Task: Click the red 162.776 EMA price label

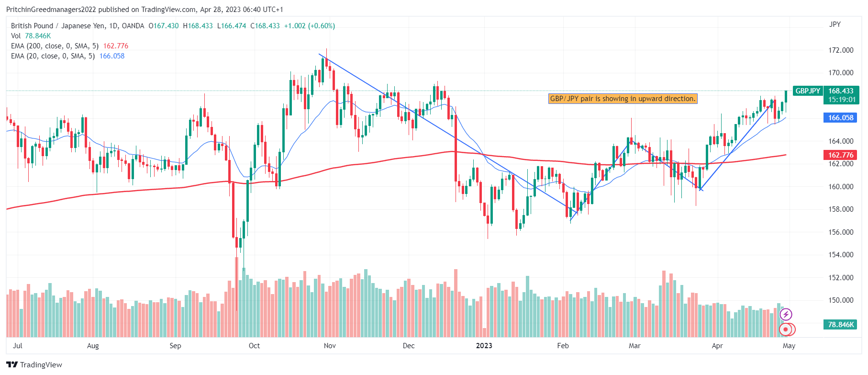Action: (x=841, y=155)
